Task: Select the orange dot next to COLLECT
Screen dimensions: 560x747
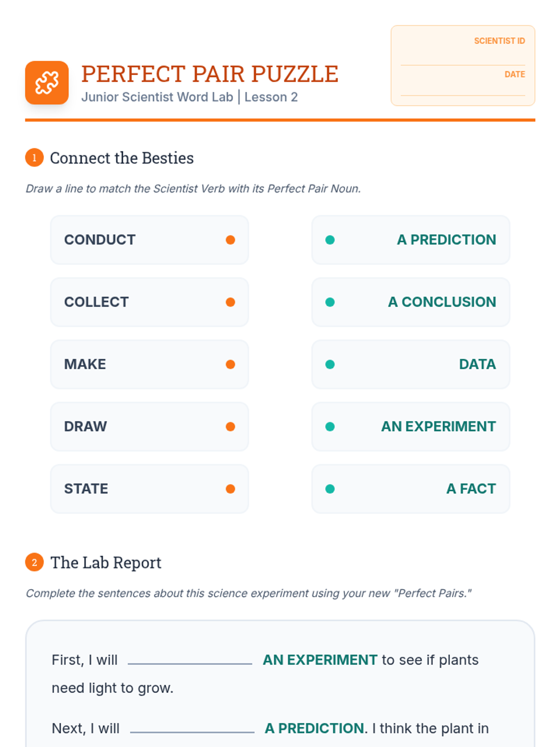Action: (230, 302)
